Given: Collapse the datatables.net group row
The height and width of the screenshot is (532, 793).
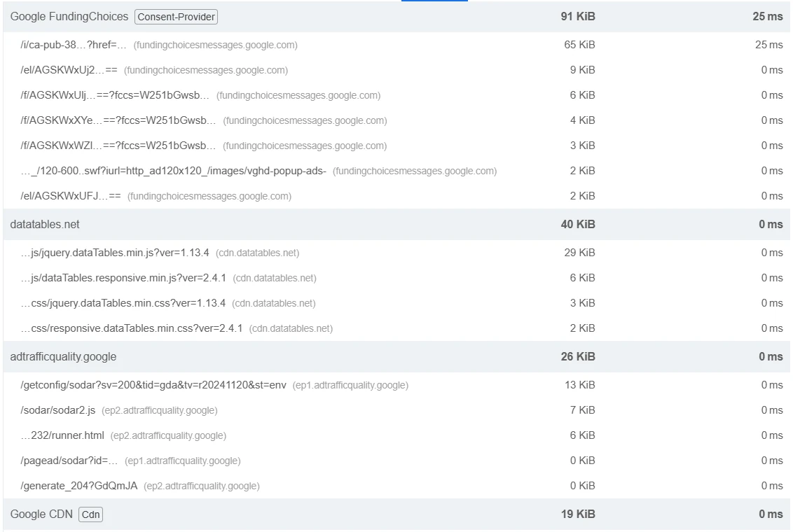Looking at the screenshot, I should 45,225.
